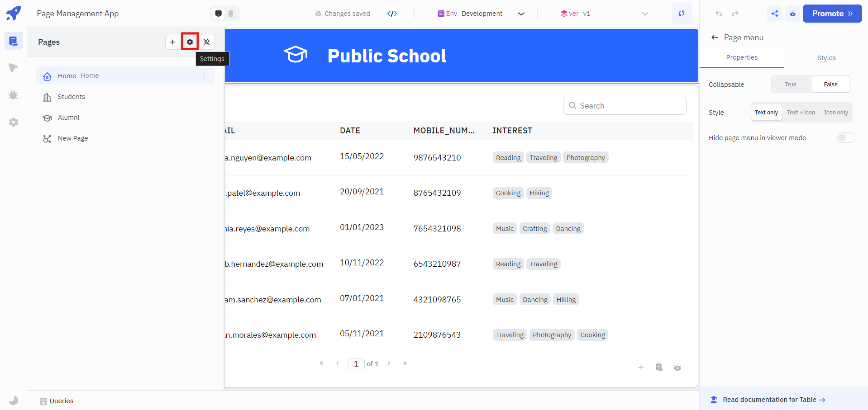This screenshot has height=410, width=868.
Task: Open the code editor icon in header
Action: [392, 14]
